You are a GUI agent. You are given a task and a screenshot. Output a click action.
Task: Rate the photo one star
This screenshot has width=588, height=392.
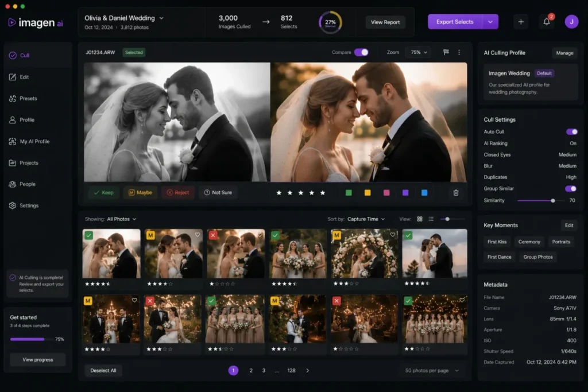coord(278,193)
